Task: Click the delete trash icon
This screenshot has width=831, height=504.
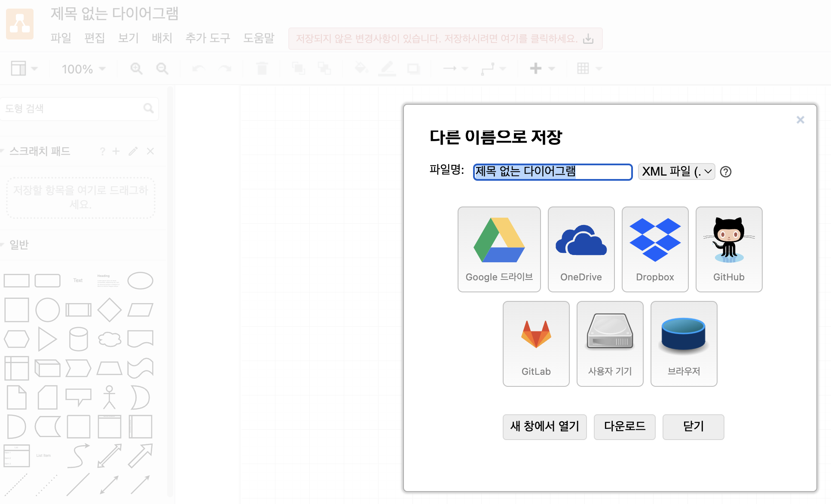Action: 262,68
